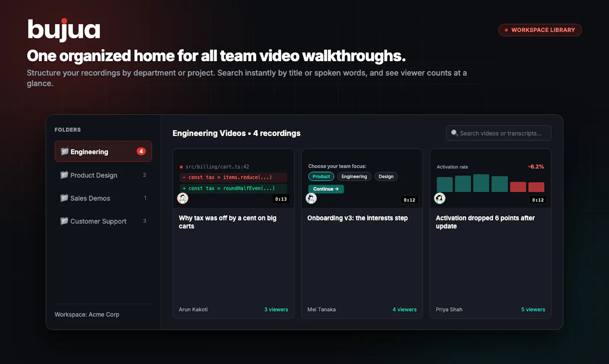Select the Design focus chip

coord(386,176)
